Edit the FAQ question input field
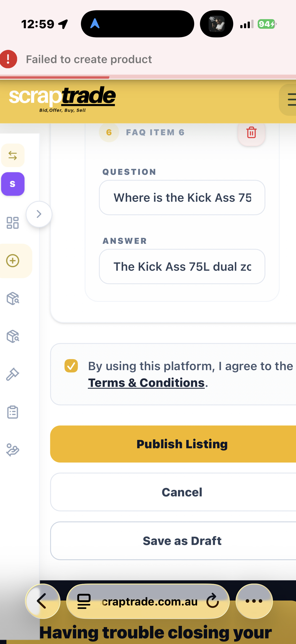The width and height of the screenshot is (296, 644). [x=182, y=198]
